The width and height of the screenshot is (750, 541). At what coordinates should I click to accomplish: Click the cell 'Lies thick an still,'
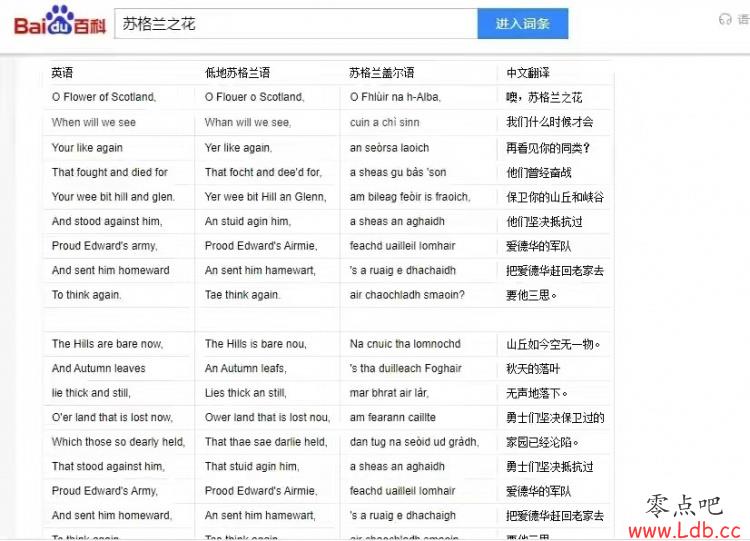(246, 393)
